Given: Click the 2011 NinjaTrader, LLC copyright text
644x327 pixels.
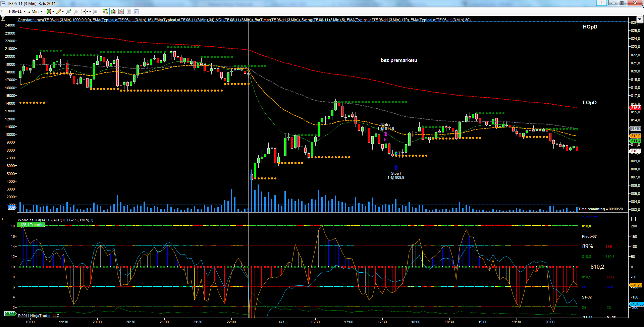Looking at the screenshot, I should click(39, 316).
